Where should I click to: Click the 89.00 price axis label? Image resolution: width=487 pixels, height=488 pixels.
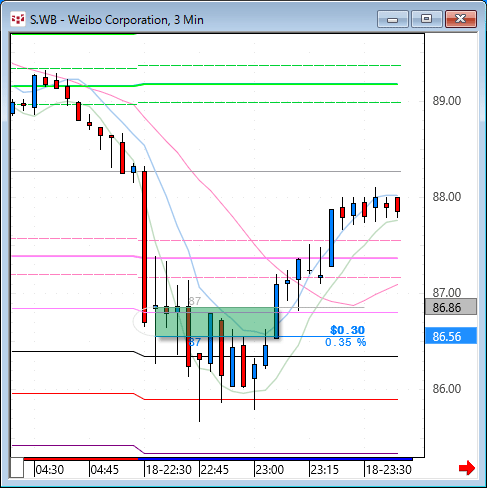point(447,101)
